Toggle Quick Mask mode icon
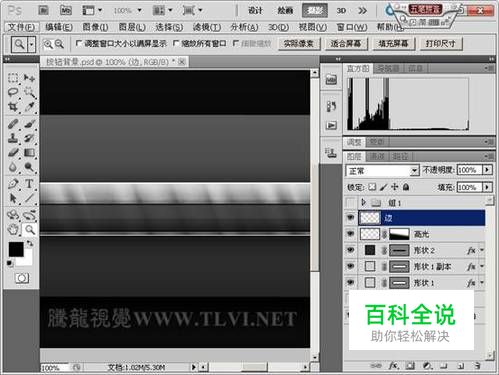This screenshot has width=499, height=375. tap(22, 278)
